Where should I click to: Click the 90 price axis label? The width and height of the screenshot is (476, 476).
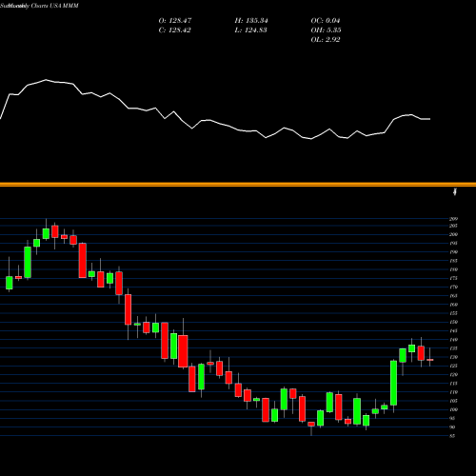(x=452, y=427)
